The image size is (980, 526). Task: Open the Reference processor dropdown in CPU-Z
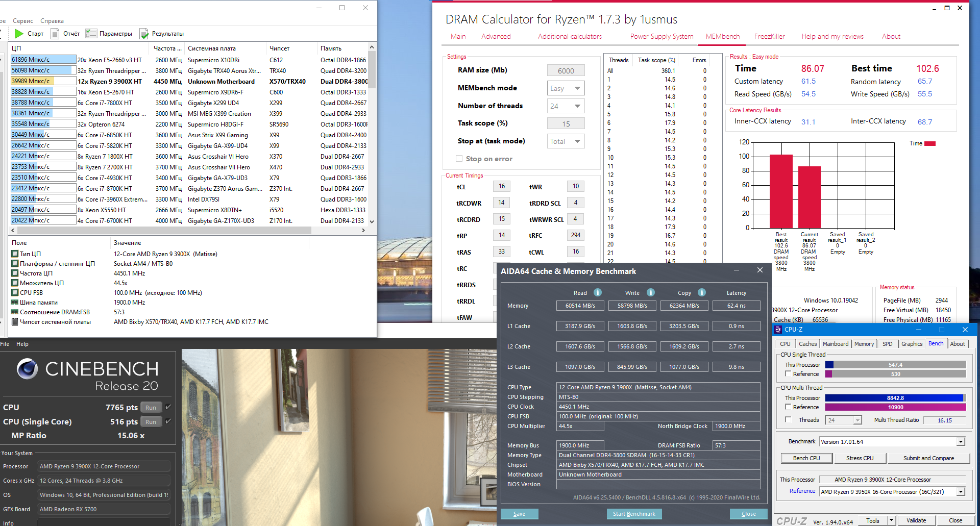tap(892, 492)
